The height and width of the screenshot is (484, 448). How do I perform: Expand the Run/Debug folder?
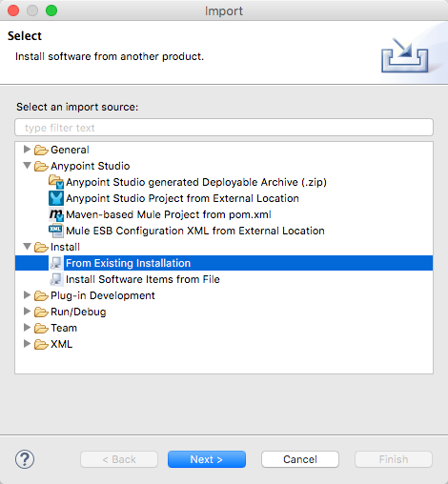[x=27, y=312]
